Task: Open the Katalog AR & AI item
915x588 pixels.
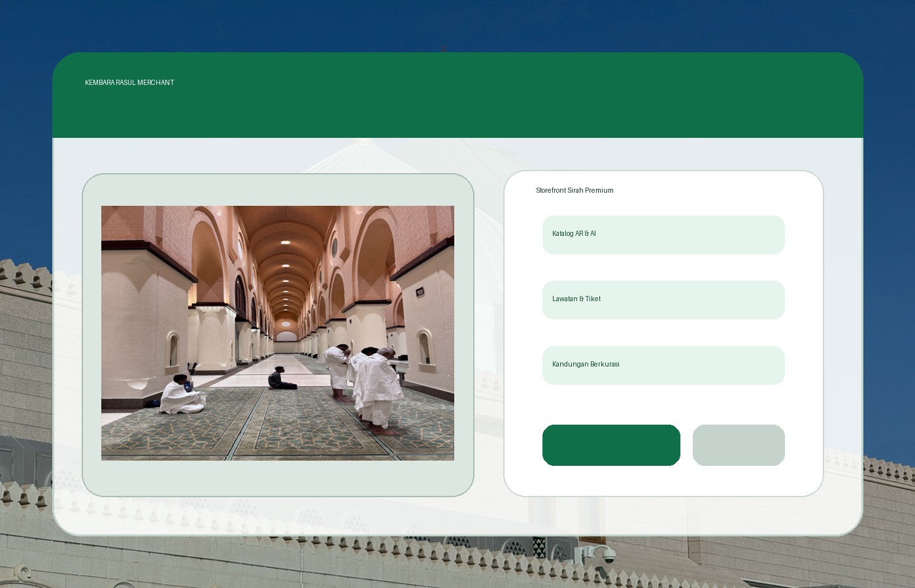Action: [663, 235]
